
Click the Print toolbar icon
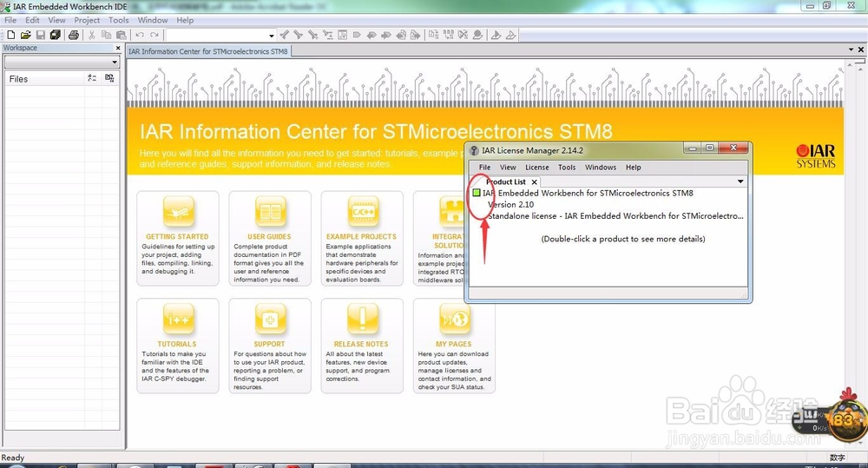point(73,35)
